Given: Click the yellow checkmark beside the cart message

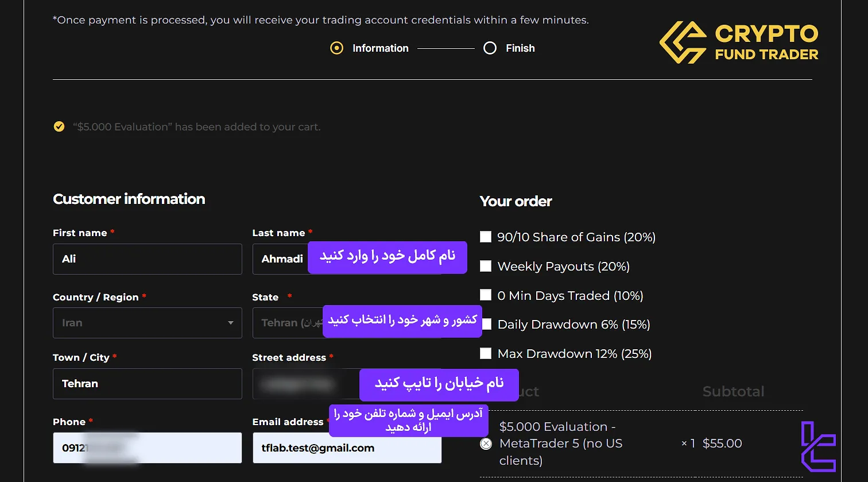Looking at the screenshot, I should 59,126.
